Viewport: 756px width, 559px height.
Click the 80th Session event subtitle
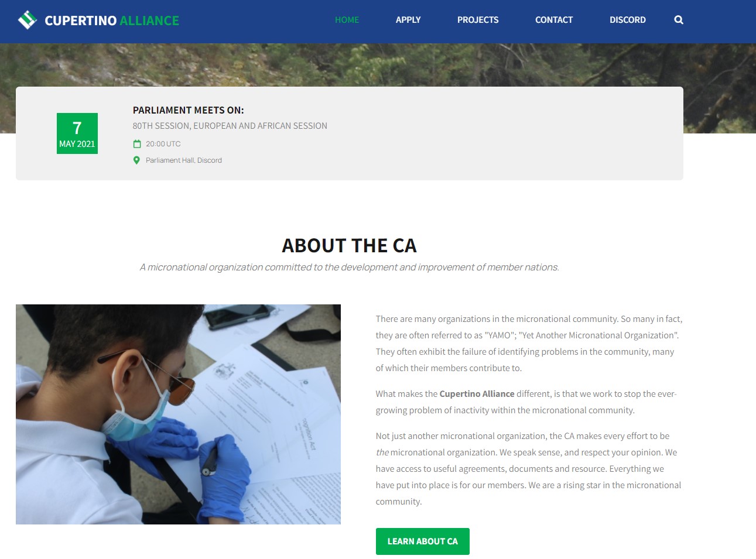pyautogui.click(x=230, y=126)
